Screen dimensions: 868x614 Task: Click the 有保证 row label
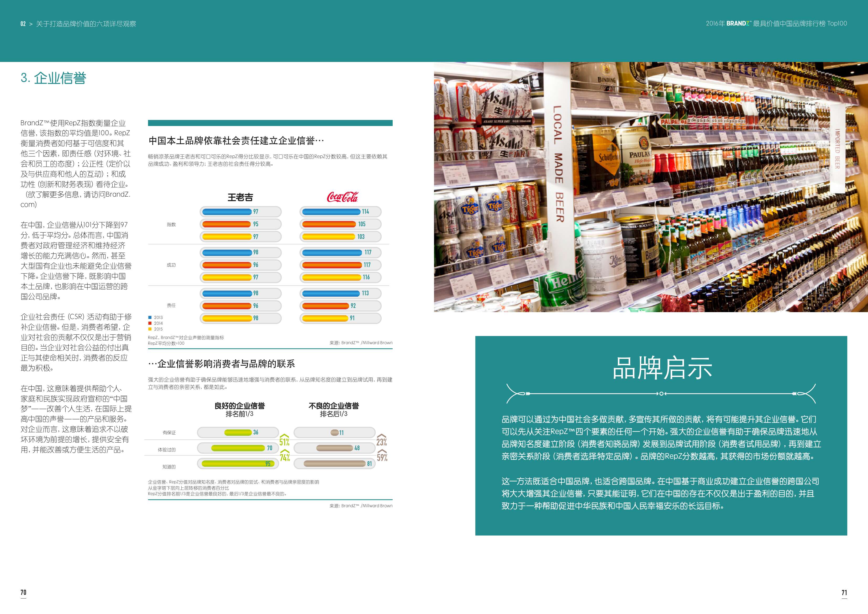coord(169,433)
